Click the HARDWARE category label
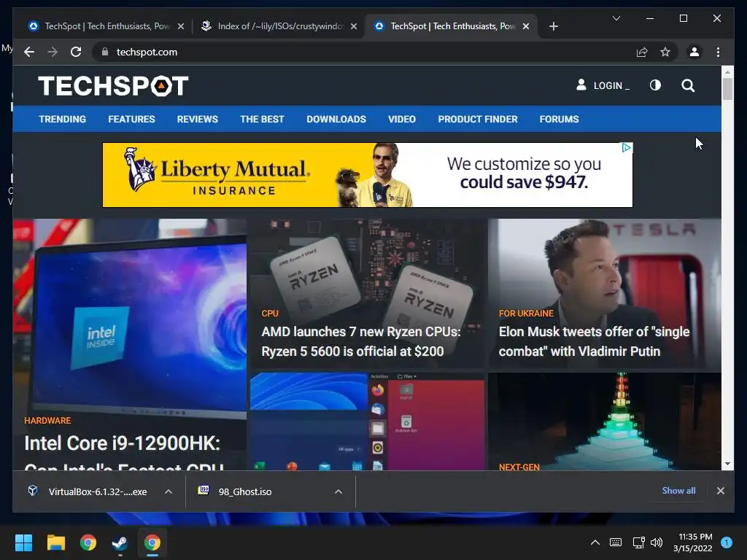The image size is (747, 560). pyautogui.click(x=47, y=421)
